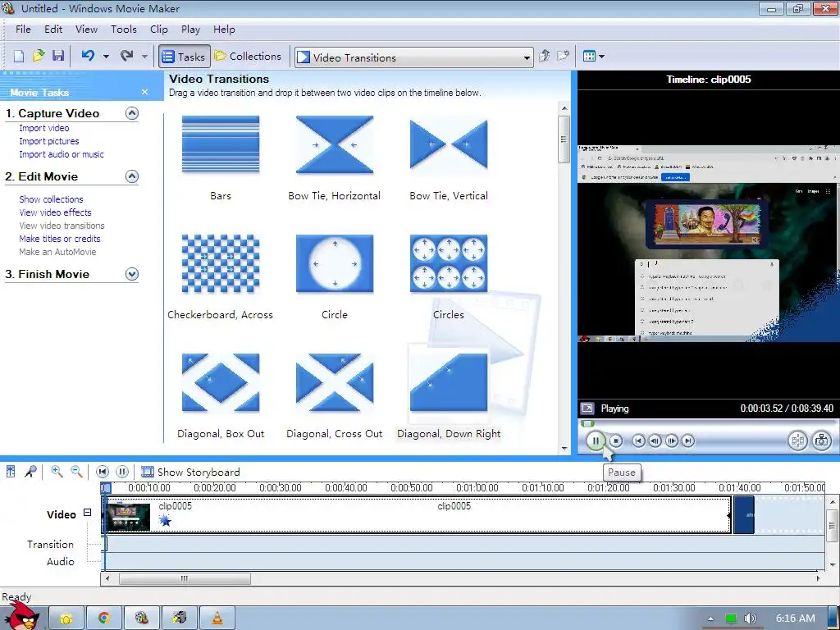Zoom out of the timeline
Viewport: 840px width, 630px height.
[76, 472]
